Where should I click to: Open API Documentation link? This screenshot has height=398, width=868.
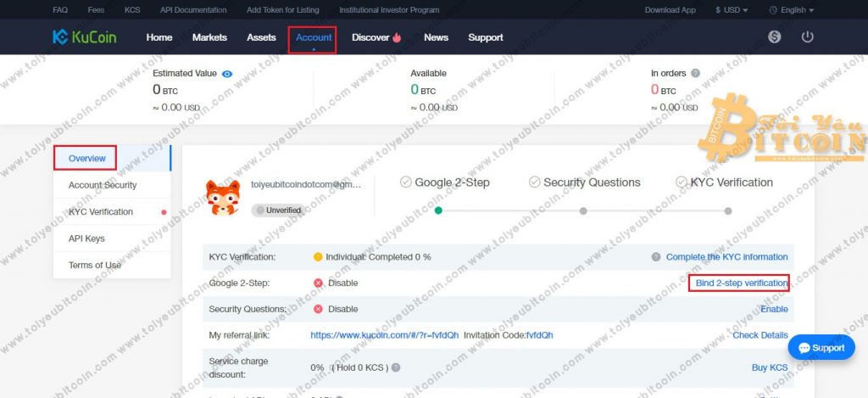(x=193, y=10)
